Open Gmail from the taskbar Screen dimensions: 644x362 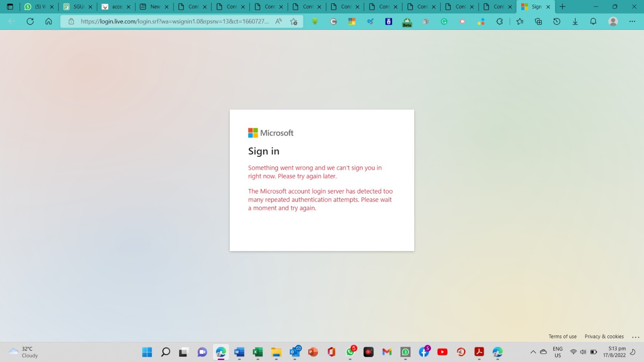click(387, 352)
